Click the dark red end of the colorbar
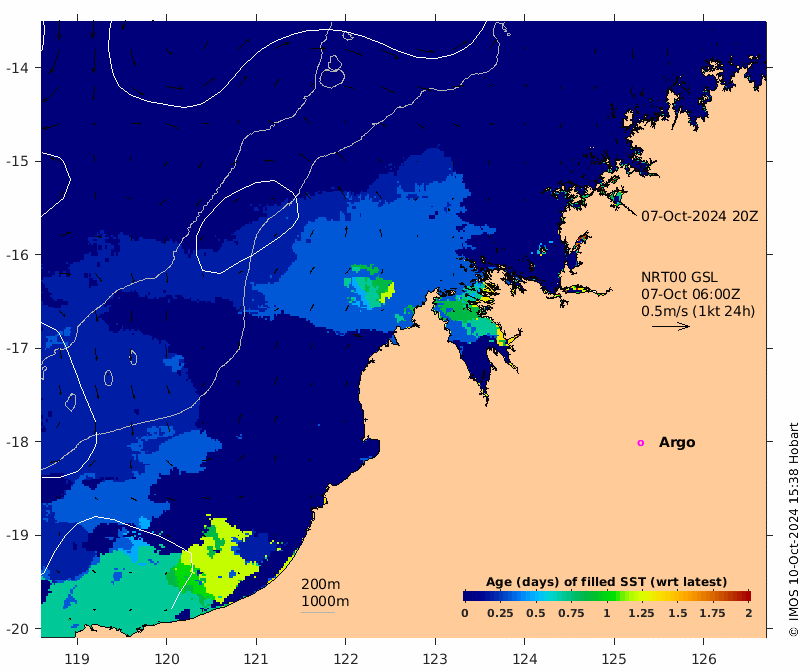810x672 pixels. 746,596
